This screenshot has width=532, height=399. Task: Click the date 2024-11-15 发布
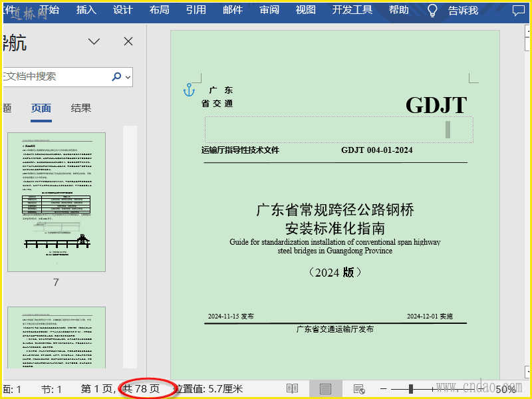tap(231, 317)
